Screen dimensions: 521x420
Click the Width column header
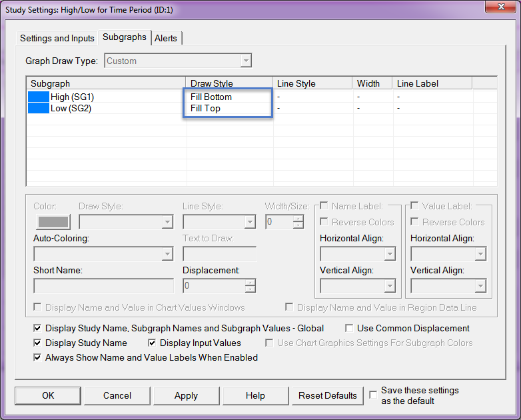click(x=372, y=83)
